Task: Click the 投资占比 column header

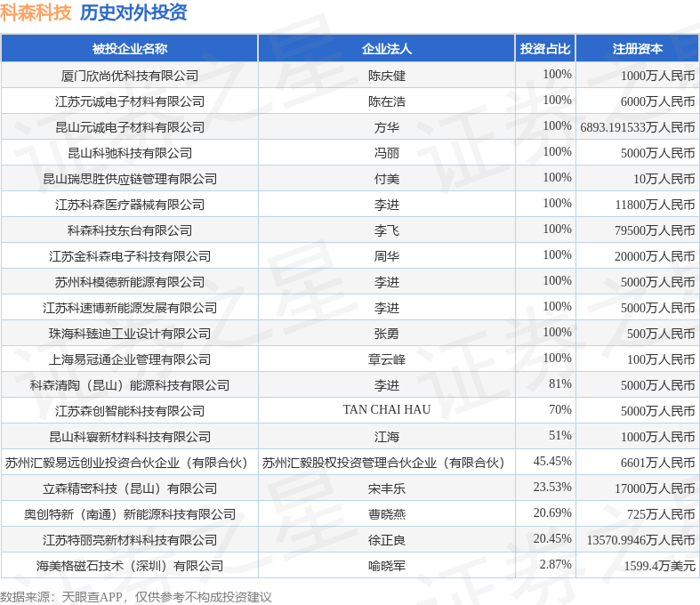Action: coord(545,48)
